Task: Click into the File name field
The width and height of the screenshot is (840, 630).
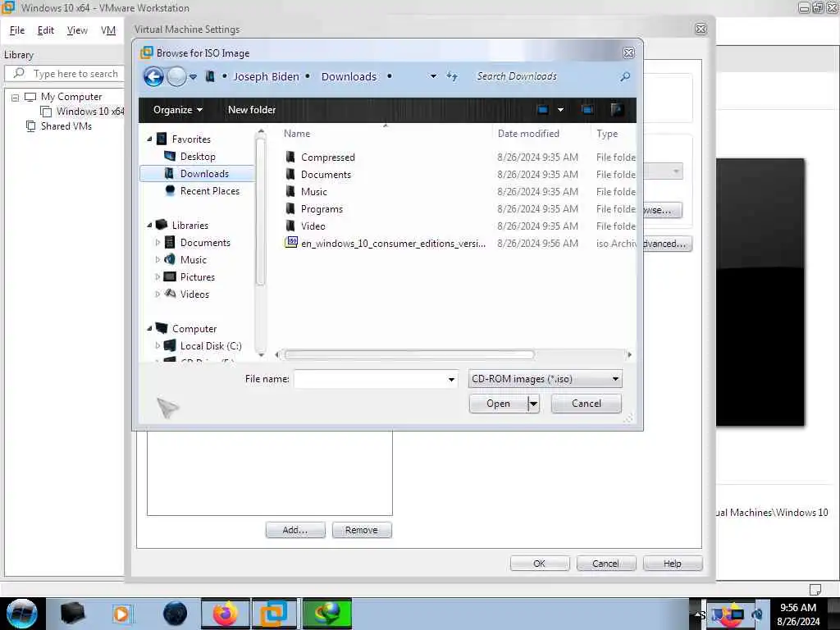Action: coord(370,379)
